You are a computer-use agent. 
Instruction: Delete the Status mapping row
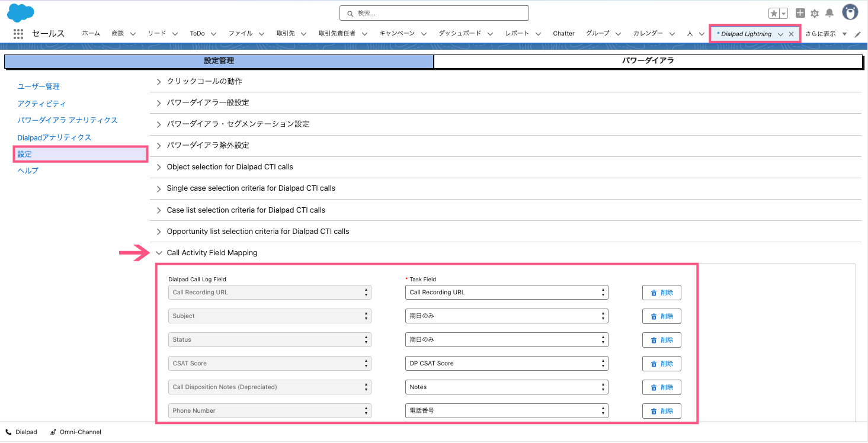[662, 340]
